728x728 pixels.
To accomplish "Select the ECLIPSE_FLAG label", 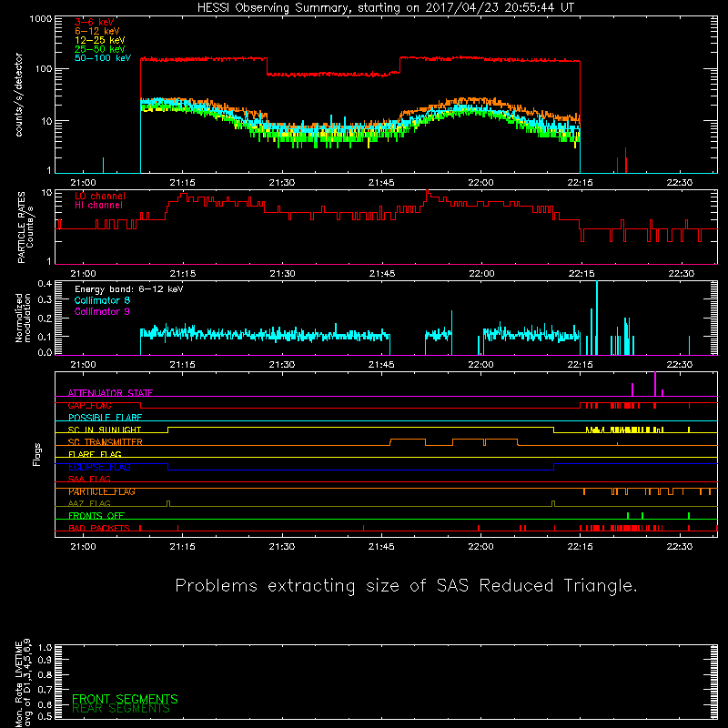I will (99, 467).
